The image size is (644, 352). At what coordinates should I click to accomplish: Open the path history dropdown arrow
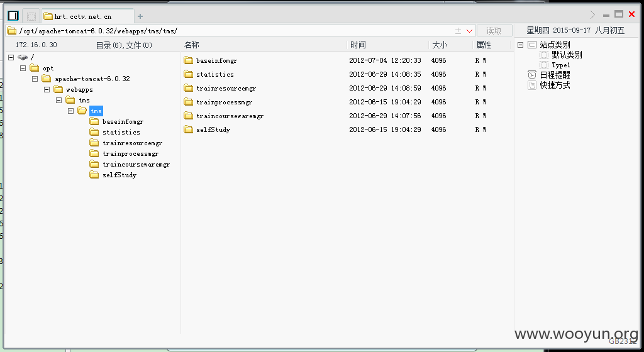coord(469,31)
